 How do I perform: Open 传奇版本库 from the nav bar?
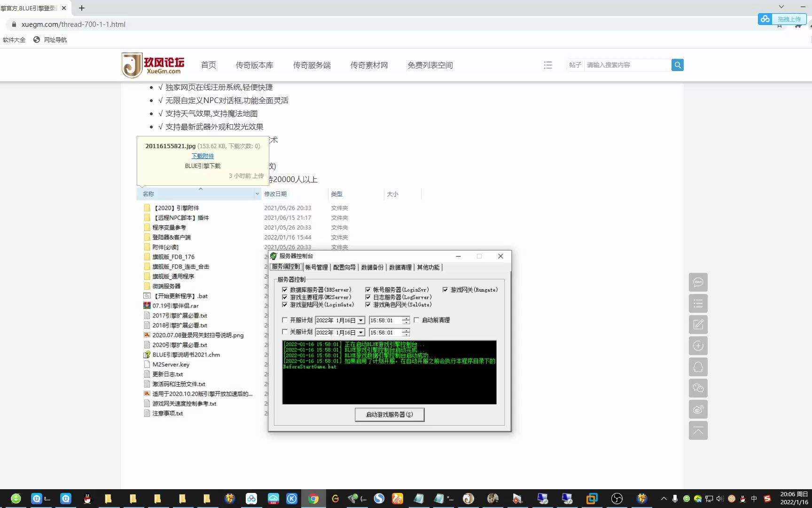(x=255, y=65)
